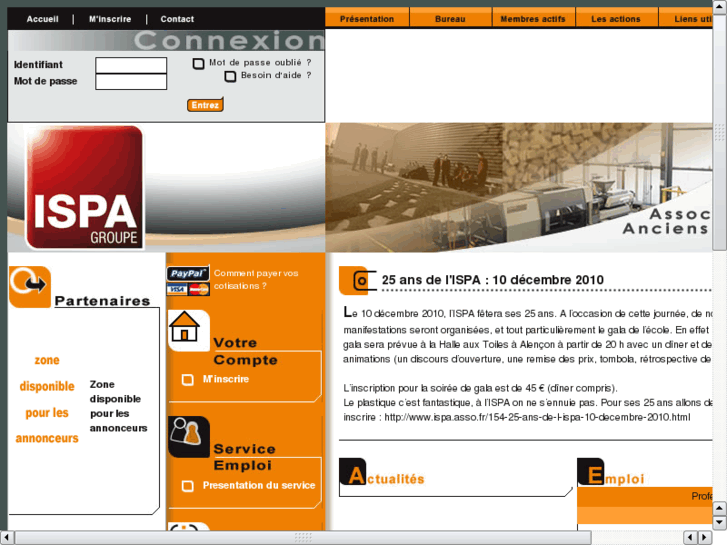The width and height of the screenshot is (727, 545).
Task: Click the orange zone disponible pour les annonceurs ad
Action: click(47, 399)
